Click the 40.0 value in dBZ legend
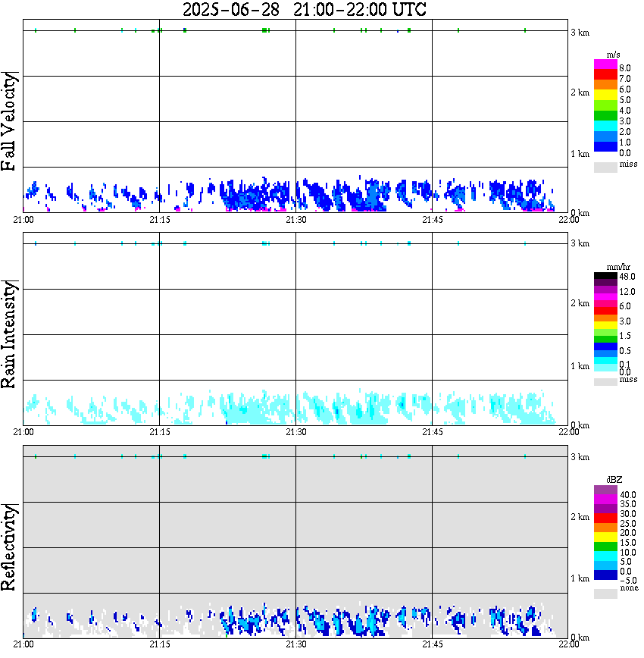Viewport: 644px width, 658px height. (628, 495)
